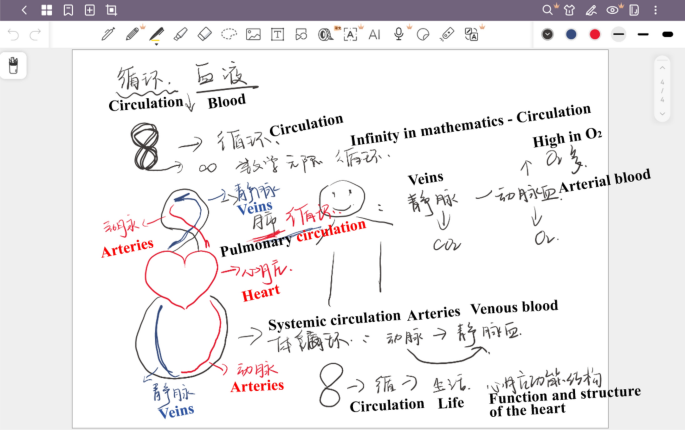Click the 'Venous blood' label

[514, 307]
